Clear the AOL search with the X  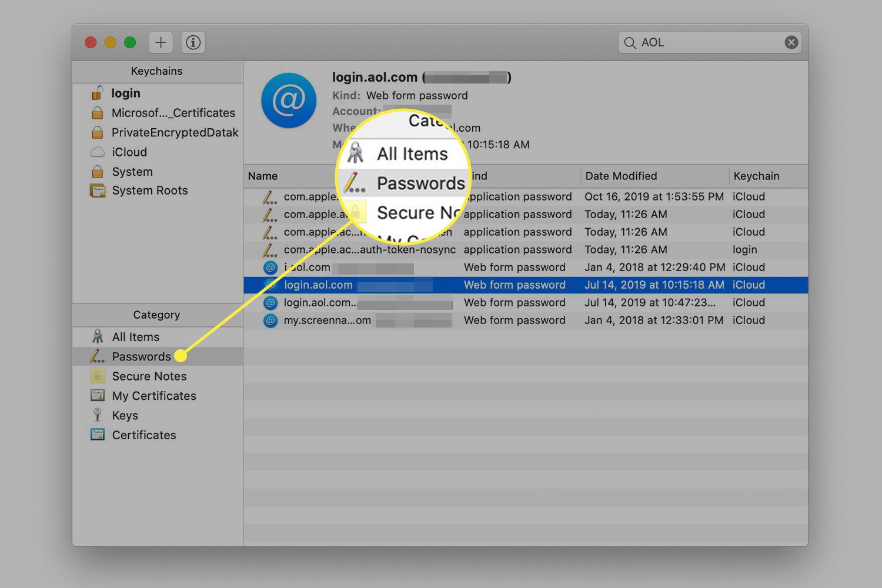791,42
